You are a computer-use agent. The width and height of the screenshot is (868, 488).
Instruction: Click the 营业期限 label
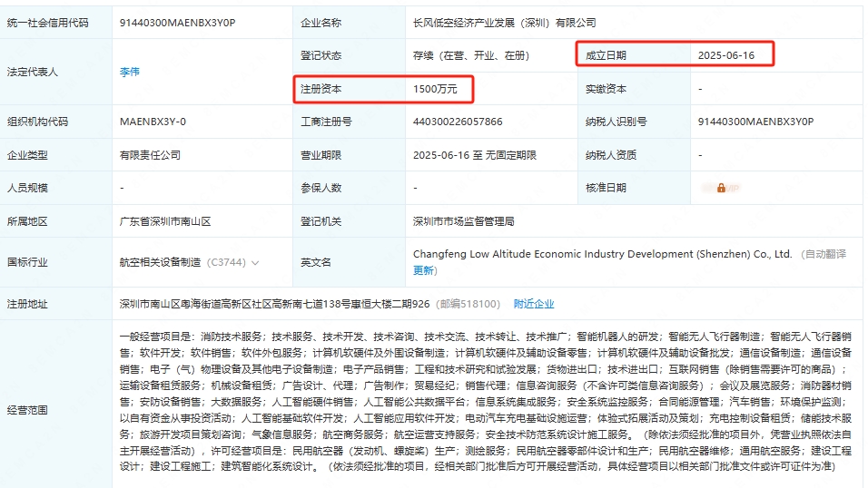321,155
